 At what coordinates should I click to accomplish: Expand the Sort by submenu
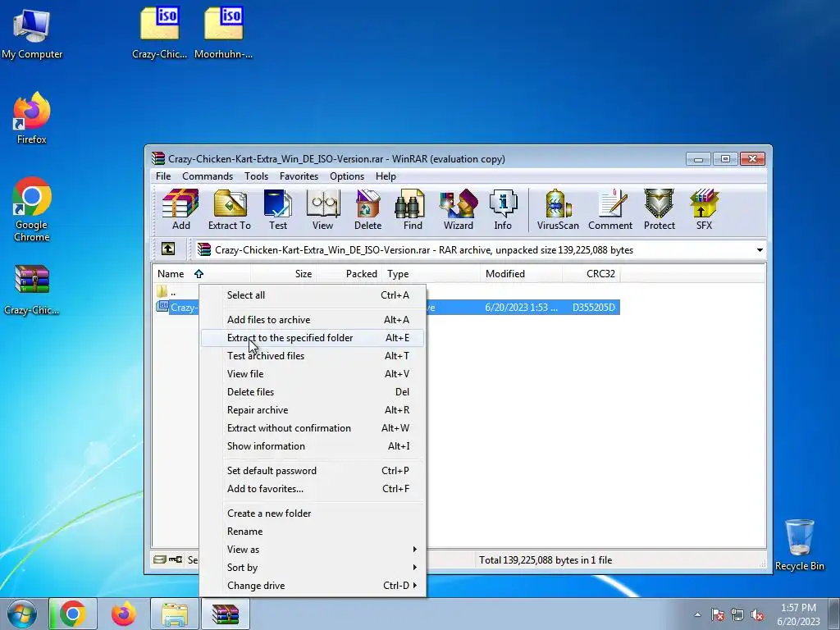tap(313, 568)
